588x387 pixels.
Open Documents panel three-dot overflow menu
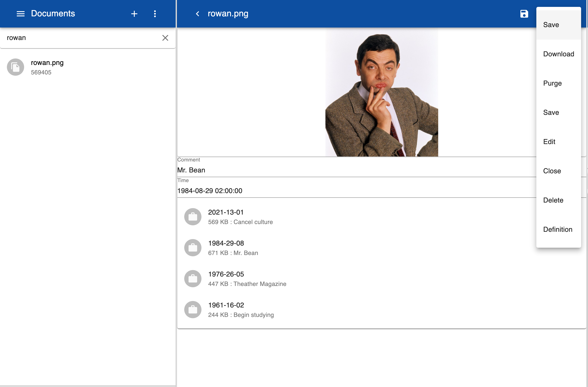tap(155, 14)
